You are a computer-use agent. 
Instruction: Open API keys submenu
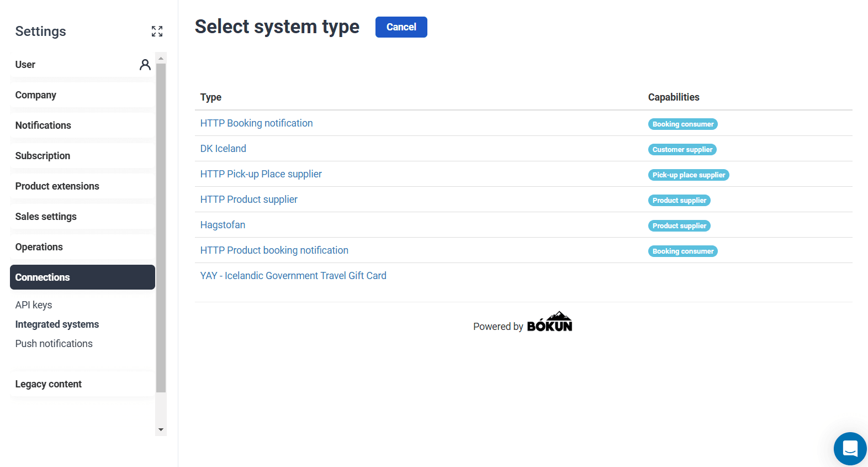pyautogui.click(x=34, y=305)
